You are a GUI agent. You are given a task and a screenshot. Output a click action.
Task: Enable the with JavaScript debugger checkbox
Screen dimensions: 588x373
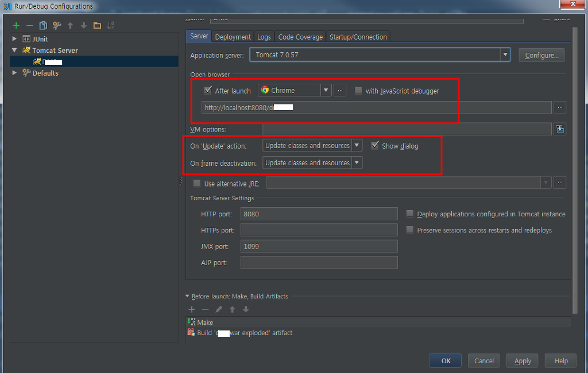pos(358,91)
